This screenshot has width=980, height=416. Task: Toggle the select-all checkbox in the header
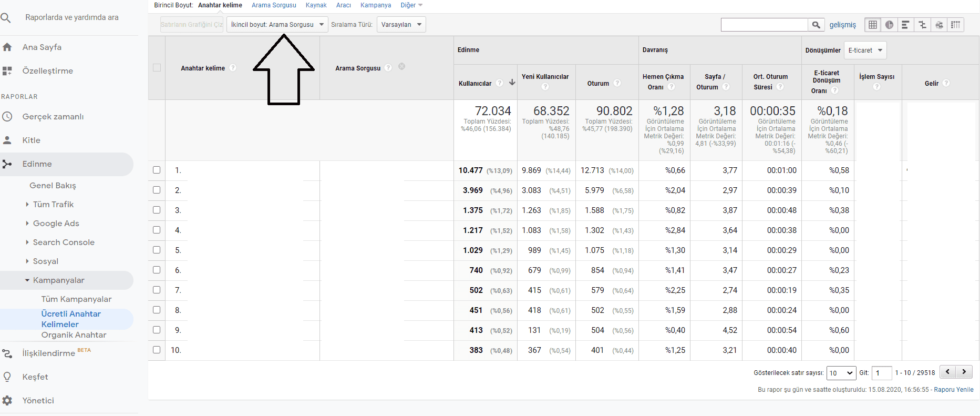[157, 68]
